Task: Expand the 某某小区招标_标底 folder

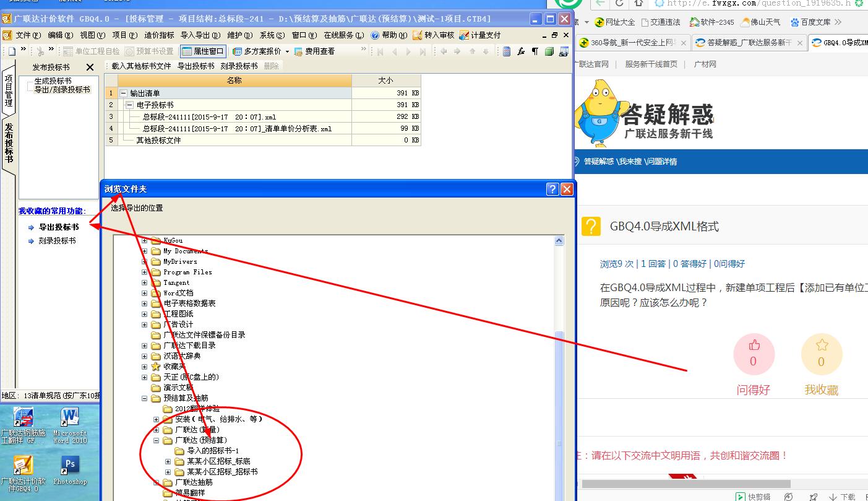Action: tap(168, 461)
